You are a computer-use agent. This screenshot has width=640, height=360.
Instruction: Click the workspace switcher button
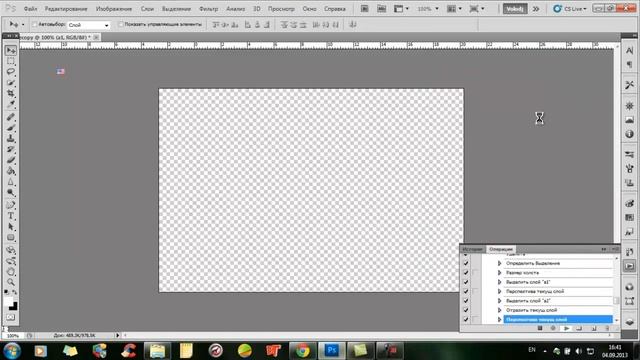point(515,9)
